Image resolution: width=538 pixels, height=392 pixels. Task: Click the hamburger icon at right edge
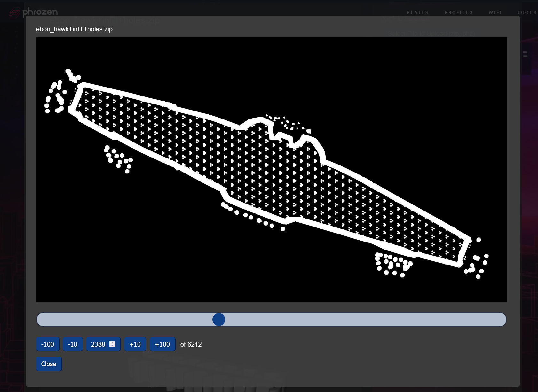tap(525, 54)
